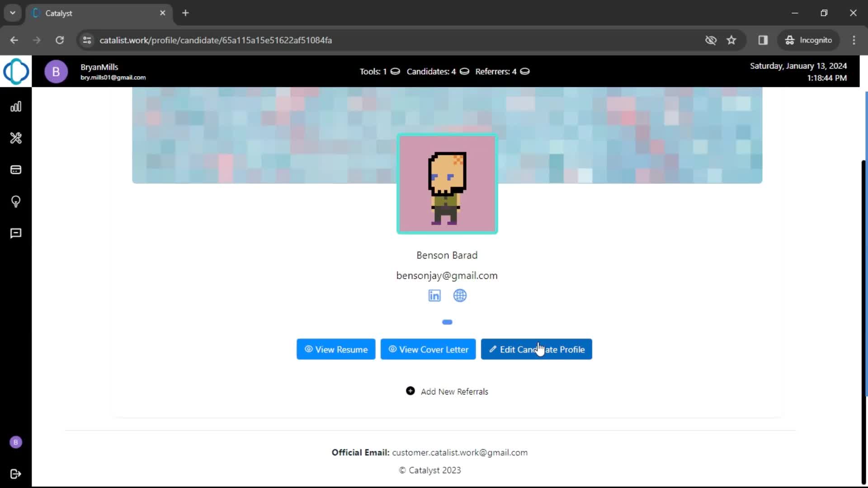Open the Messages icon in sidebar
Viewport: 868px width, 488px height.
click(16, 233)
